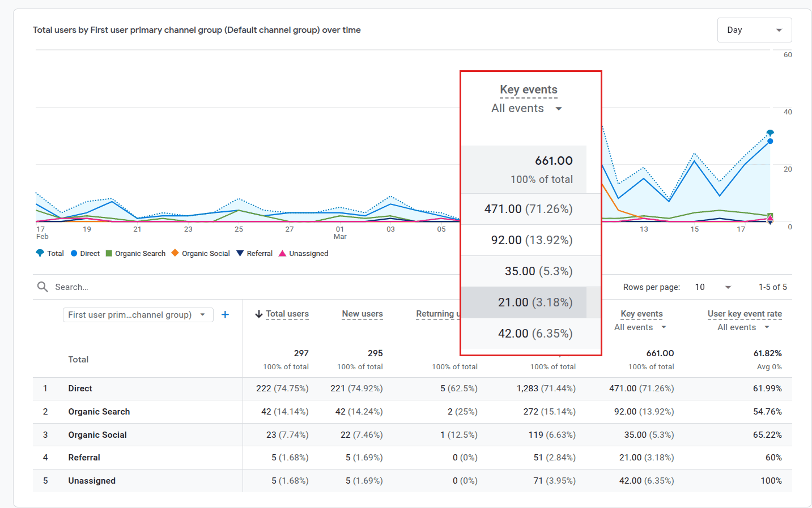The image size is (812, 508).
Task: Open the Day time granularity dropdown
Action: point(754,29)
